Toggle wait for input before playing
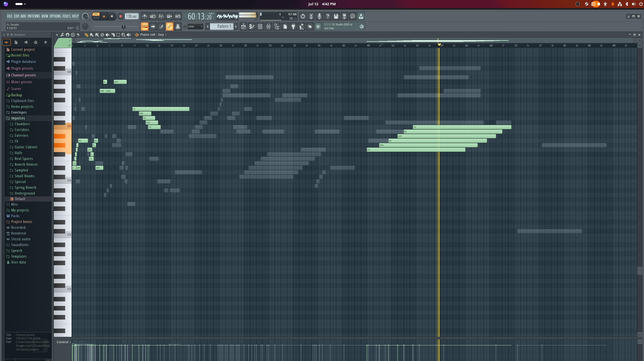The image size is (644, 361). (x=153, y=16)
